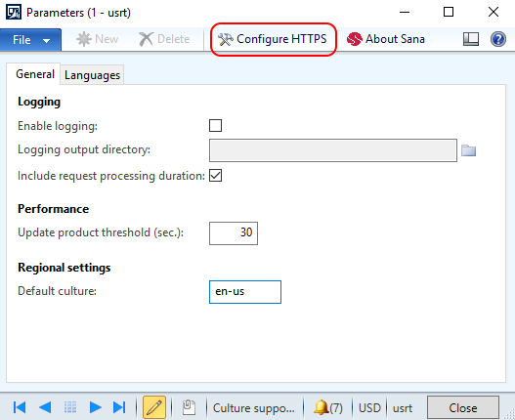Browse folder for logging output directory
This screenshot has height=420, width=515.
tap(468, 150)
